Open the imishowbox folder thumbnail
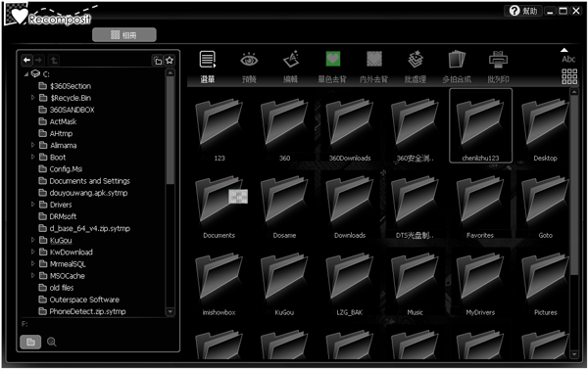The height and width of the screenshot is (369, 588). tap(219, 283)
